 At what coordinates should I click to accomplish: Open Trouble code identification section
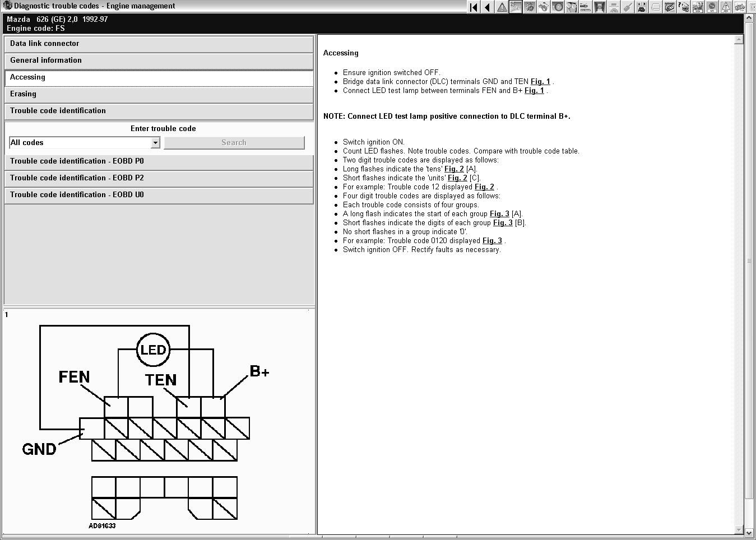pos(159,111)
